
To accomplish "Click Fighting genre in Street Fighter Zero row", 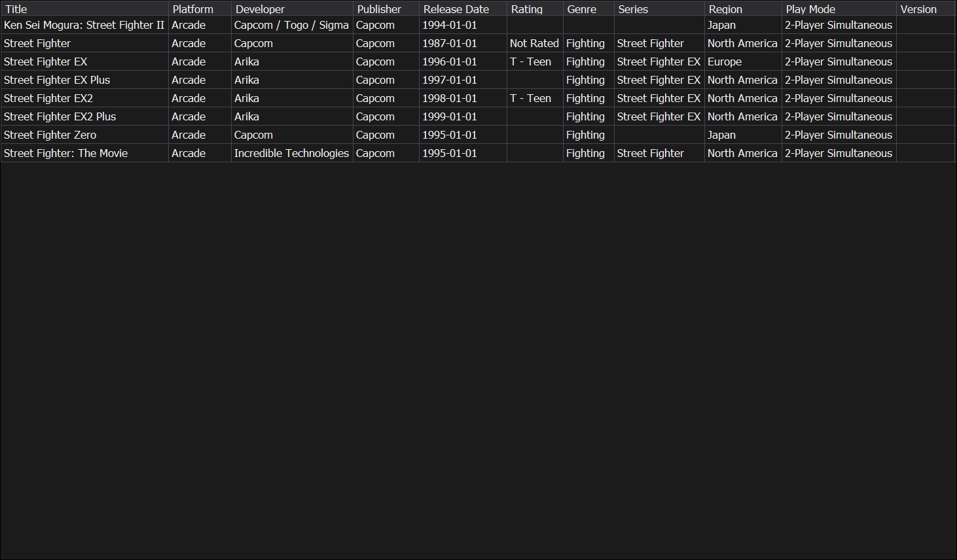I will pyautogui.click(x=588, y=135).
